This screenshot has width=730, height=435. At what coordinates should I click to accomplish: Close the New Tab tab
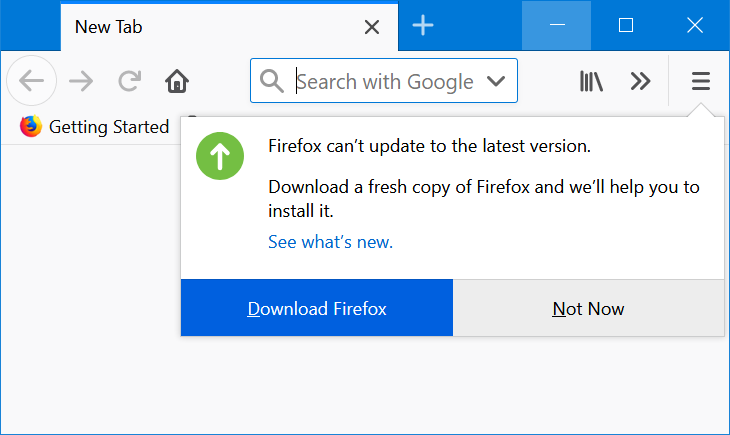click(372, 27)
